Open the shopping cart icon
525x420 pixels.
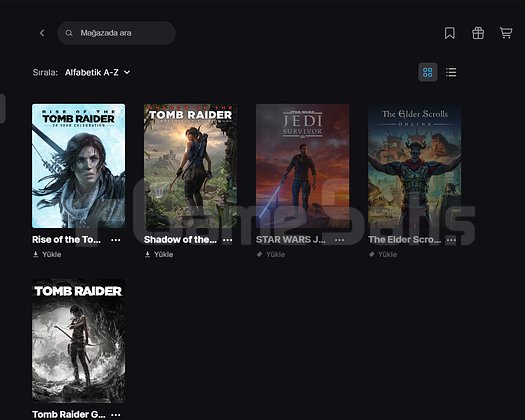[506, 33]
